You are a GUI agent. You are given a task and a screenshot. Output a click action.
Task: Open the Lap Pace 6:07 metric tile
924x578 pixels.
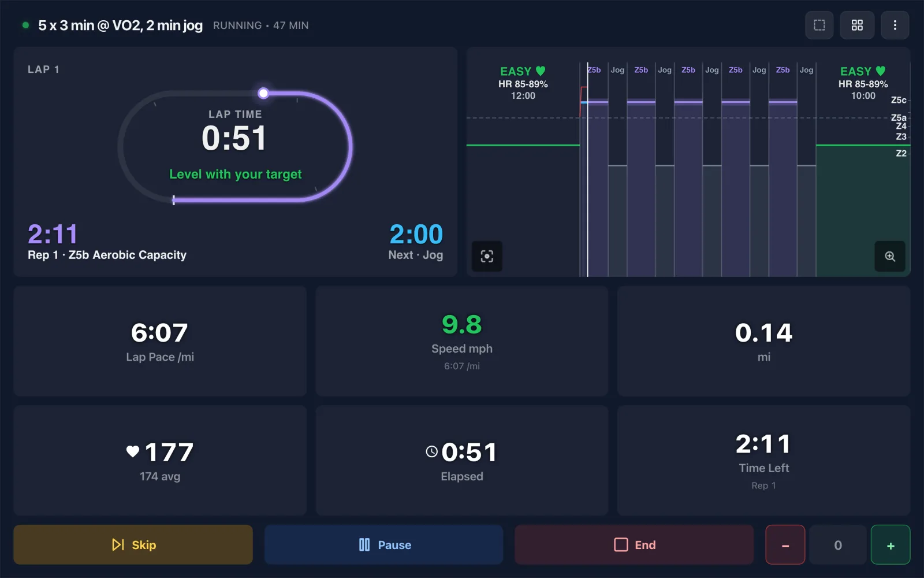pyautogui.click(x=160, y=341)
